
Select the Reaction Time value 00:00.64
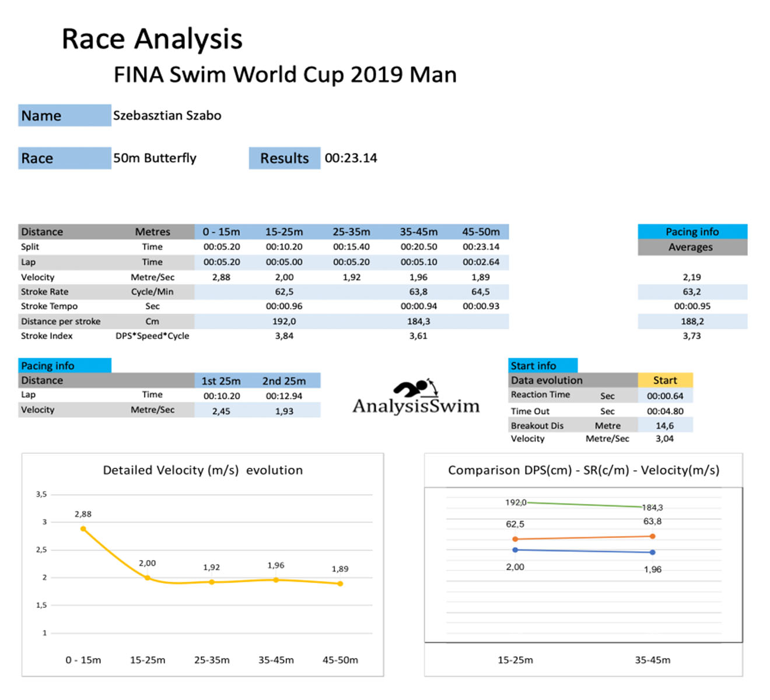665,395
